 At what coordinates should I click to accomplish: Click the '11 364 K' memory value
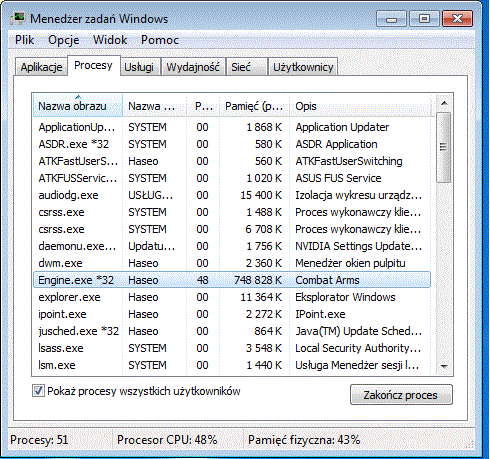click(x=261, y=297)
